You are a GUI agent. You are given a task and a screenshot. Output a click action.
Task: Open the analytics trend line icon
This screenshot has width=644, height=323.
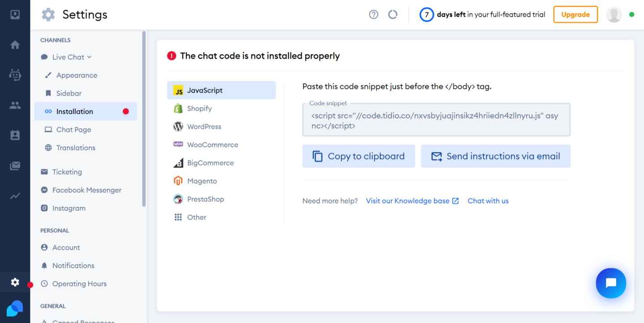point(15,196)
